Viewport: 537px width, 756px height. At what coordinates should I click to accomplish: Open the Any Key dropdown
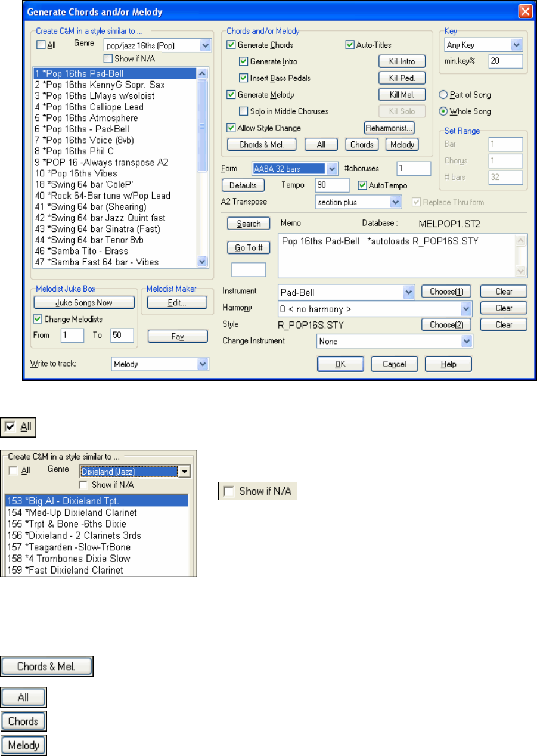tap(516, 45)
